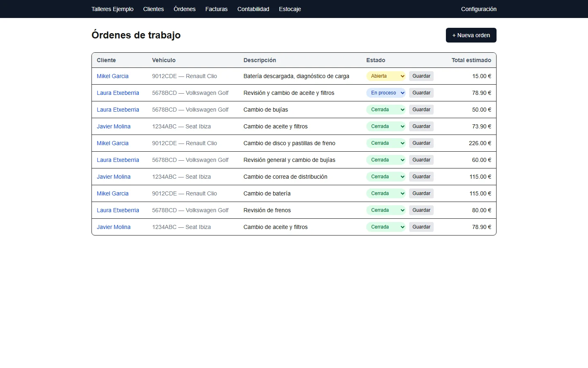588x368 pixels.
Task: Open status dropdown for Cambio de batería
Action: (x=386, y=193)
